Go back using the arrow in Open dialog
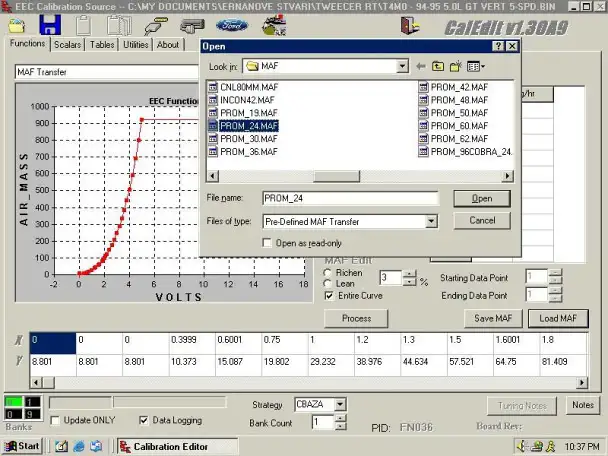 tap(421, 67)
